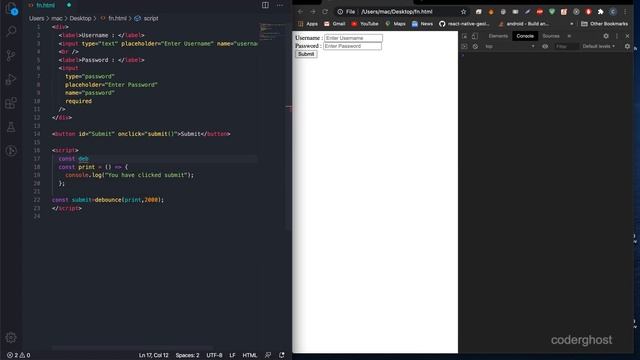Image resolution: width=640 pixels, height=360 pixels.
Task: Click the unsaved dot on fn.html tab
Action: coord(69,5)
